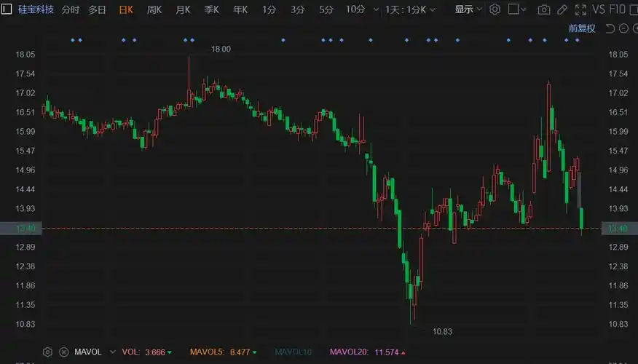
Task: Click the MAVOL indicator label
Action: coord(88,352)
